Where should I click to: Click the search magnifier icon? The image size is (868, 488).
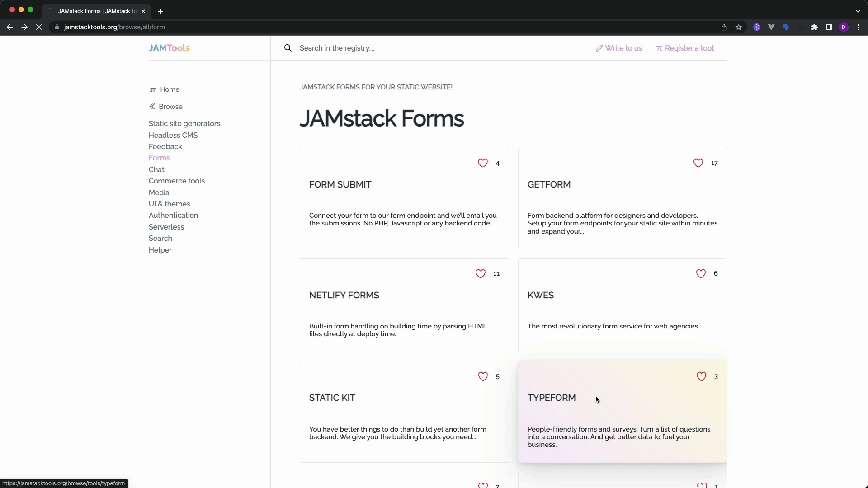point(288,48)
